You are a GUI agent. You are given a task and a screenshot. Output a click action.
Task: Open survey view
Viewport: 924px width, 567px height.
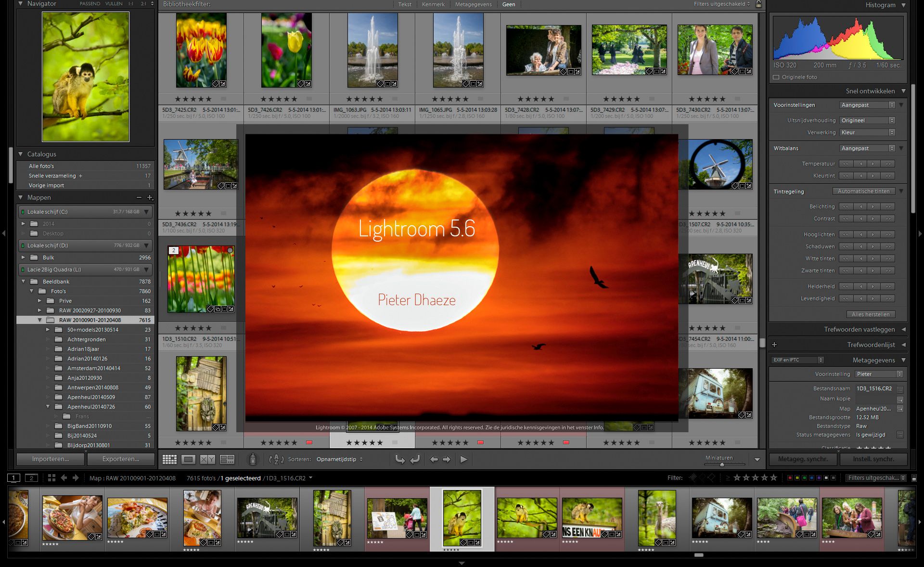227,459
